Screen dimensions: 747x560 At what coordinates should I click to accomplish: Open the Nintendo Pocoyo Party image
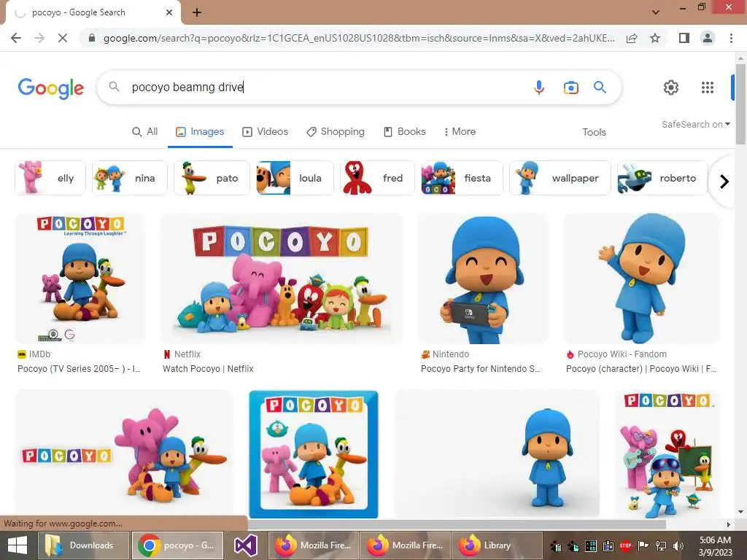pyautogui.click(x=483, y=279)
